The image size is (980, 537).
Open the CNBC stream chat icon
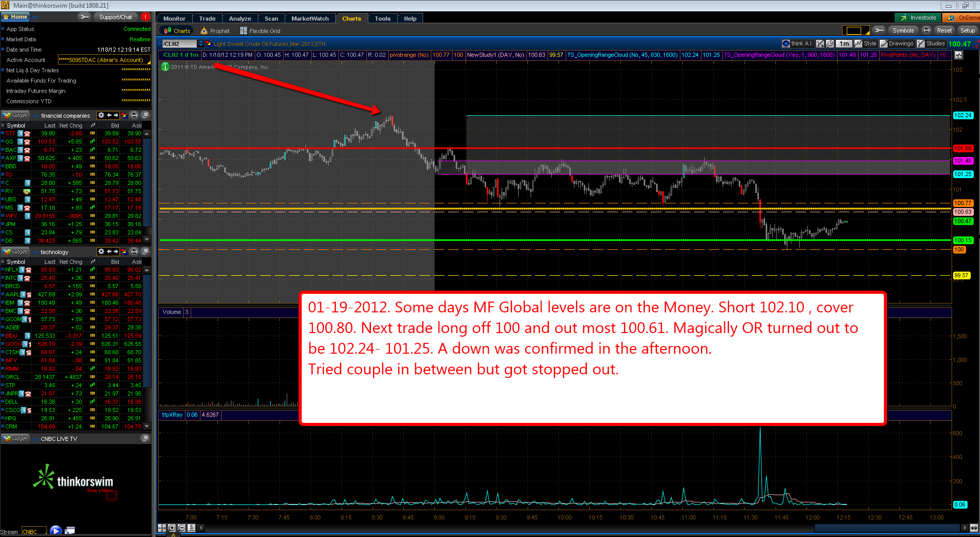tap(70, 531)
